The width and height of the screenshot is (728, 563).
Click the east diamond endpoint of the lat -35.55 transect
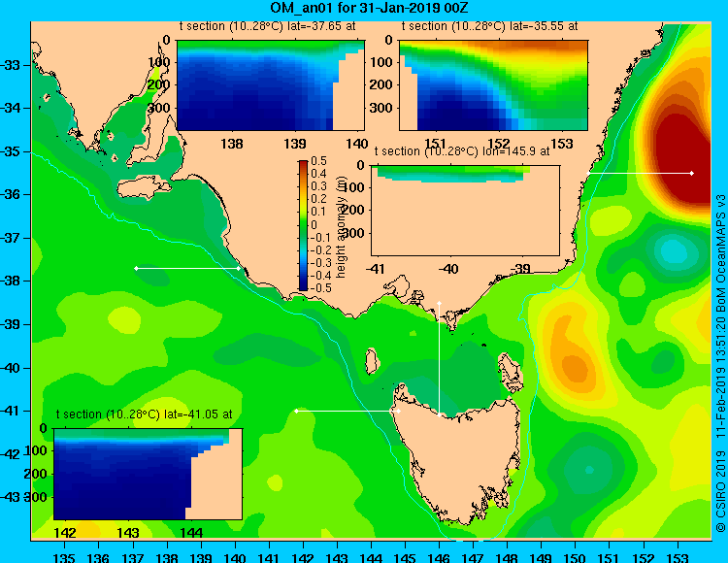tap(692, 173)
